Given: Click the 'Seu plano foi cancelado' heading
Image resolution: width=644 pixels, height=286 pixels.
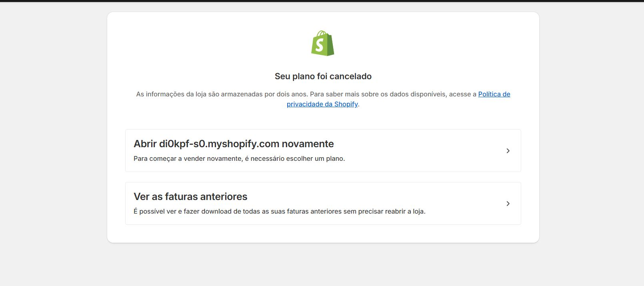Looking at the screenshot, I should coord(323,76).
